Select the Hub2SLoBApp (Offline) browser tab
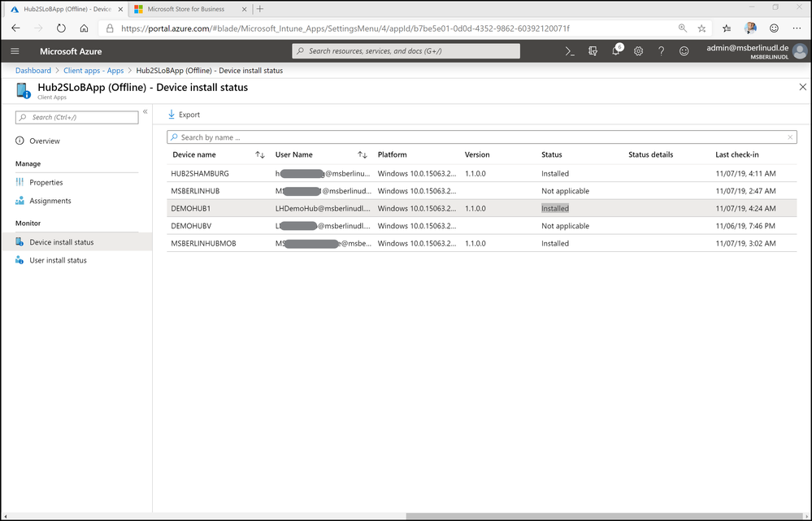 [67, 9]
